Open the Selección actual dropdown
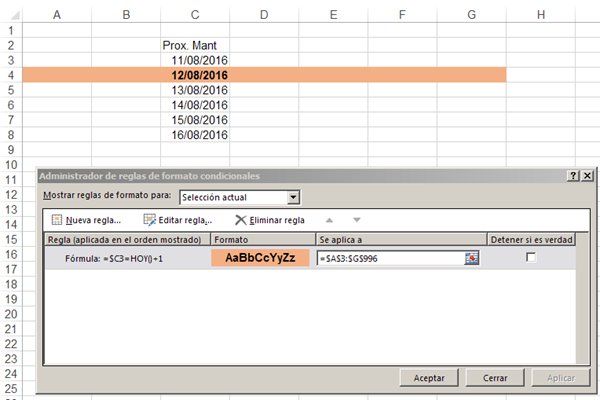Screen dimensions: 600x400 click(x=293, y=198)
